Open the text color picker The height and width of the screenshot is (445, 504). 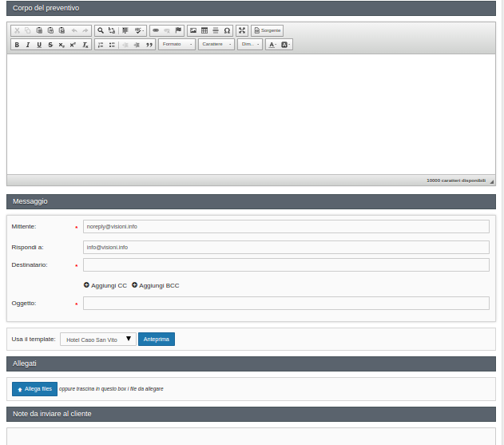pos(272,45)
